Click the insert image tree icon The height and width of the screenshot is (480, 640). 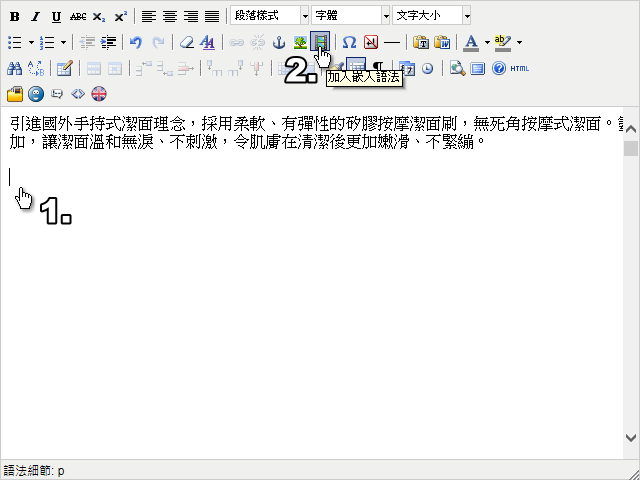(300, 42)
